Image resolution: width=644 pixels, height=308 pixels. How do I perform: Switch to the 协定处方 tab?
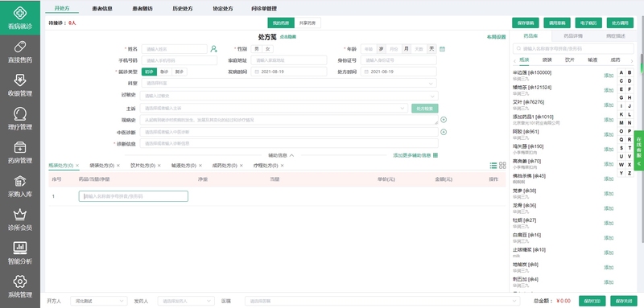223,9
